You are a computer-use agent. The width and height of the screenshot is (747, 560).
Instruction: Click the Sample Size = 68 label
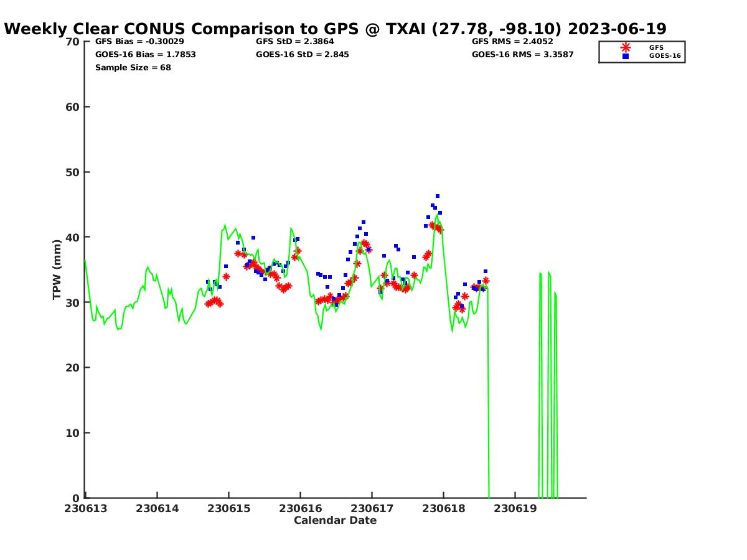(x=133, y=68)
